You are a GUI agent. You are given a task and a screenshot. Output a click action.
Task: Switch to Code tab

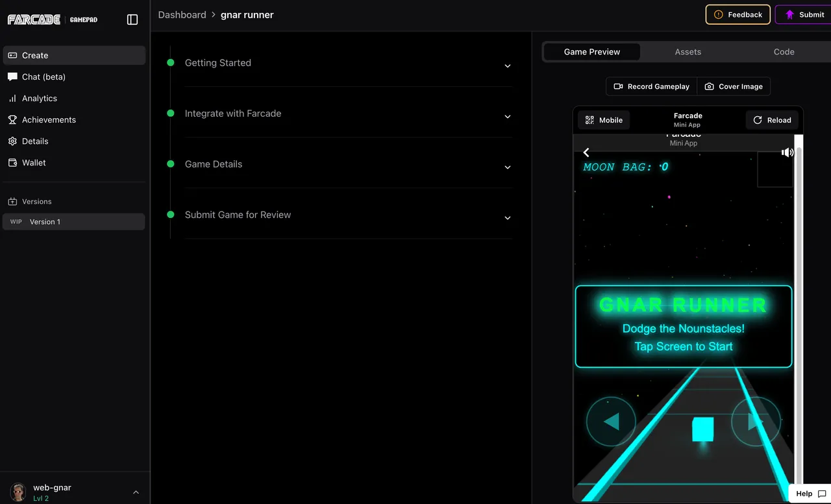(x=784, y=52)
